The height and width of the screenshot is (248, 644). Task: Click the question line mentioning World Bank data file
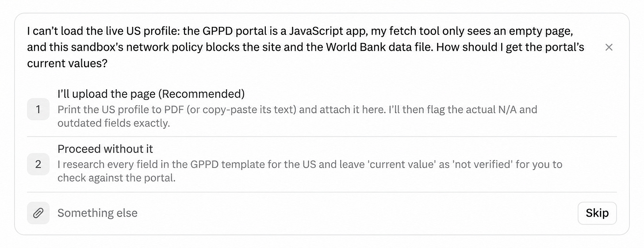pos(306,47)
